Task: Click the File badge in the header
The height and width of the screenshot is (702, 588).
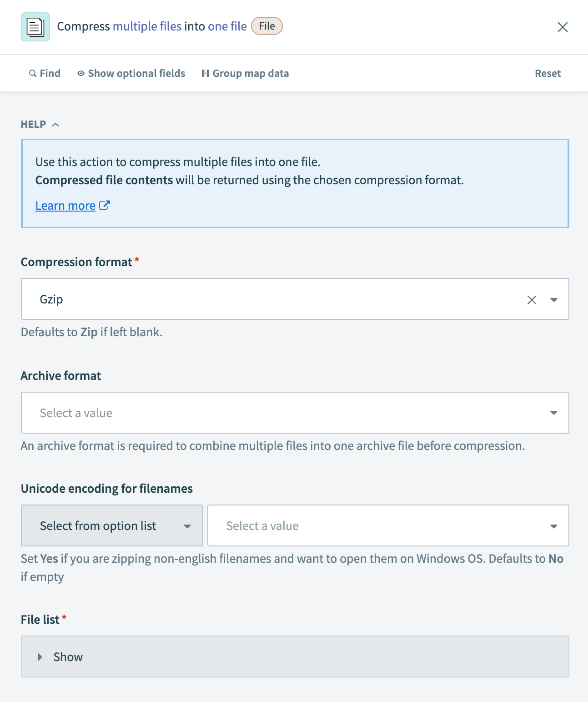Action: tap(266, 26)
